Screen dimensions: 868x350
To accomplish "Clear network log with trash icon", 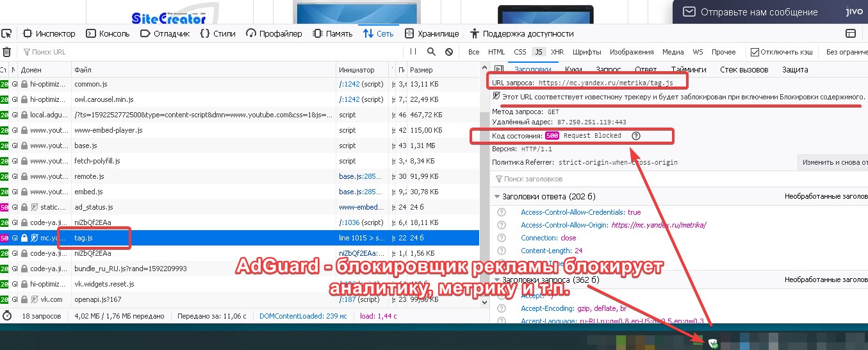I will (6, 52).
